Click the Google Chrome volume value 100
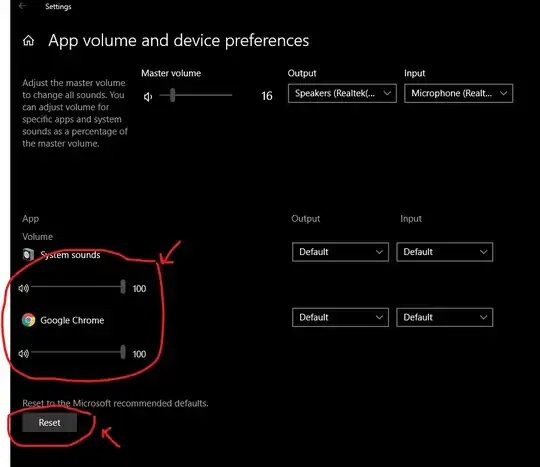 coord(139,354)
